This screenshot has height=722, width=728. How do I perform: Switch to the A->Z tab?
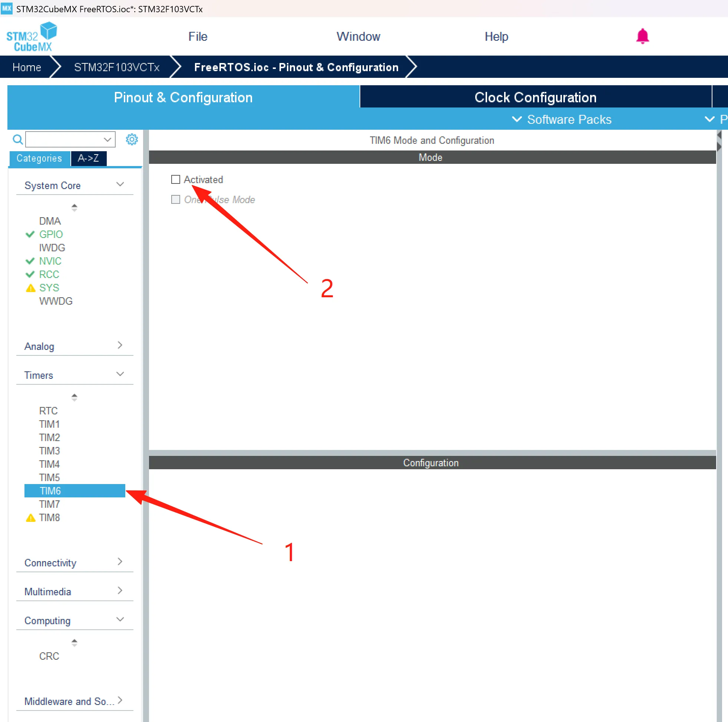coord(89,158)
